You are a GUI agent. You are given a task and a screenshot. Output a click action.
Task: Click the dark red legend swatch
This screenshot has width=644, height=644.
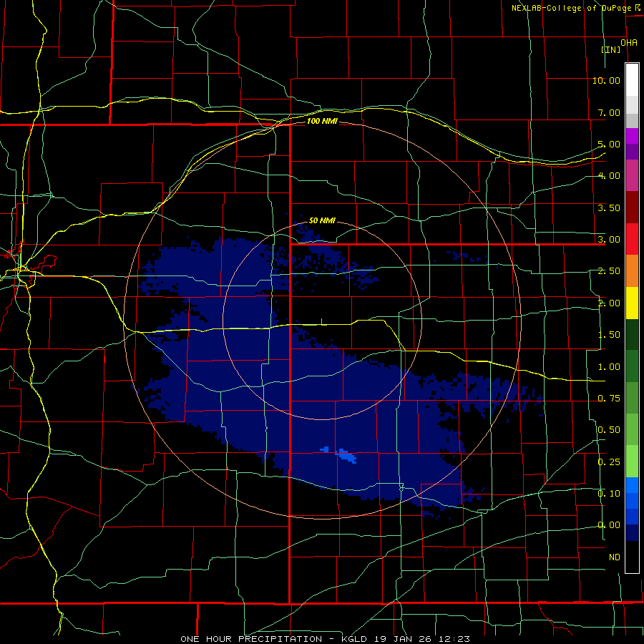click(x=632, y=207)
